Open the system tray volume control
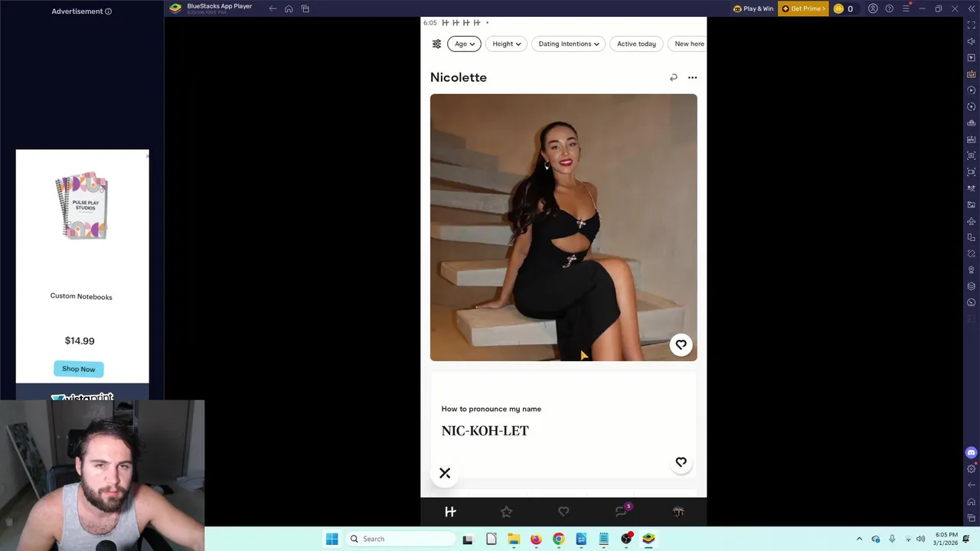This screenshot has width=980, height=551. click(x=920, y=539)
